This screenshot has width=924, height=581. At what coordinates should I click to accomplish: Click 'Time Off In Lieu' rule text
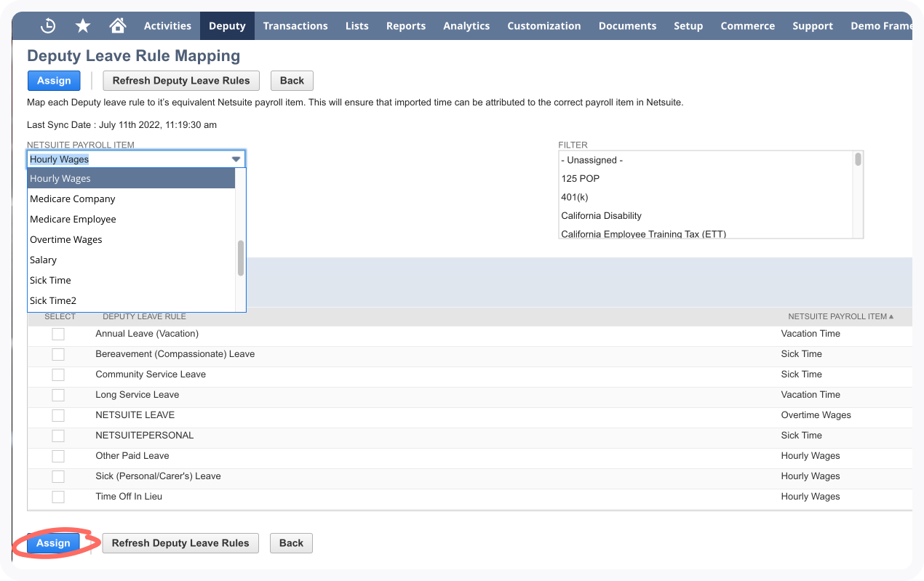click(129, 497)
